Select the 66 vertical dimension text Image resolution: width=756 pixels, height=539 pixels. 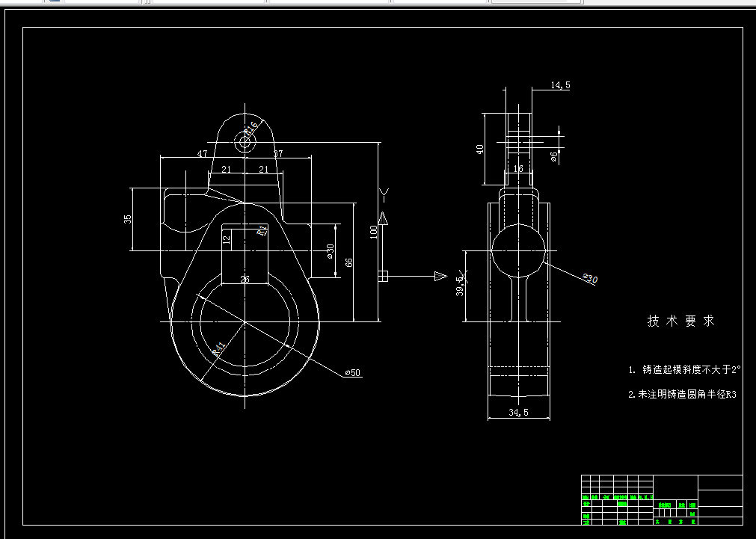349,262
